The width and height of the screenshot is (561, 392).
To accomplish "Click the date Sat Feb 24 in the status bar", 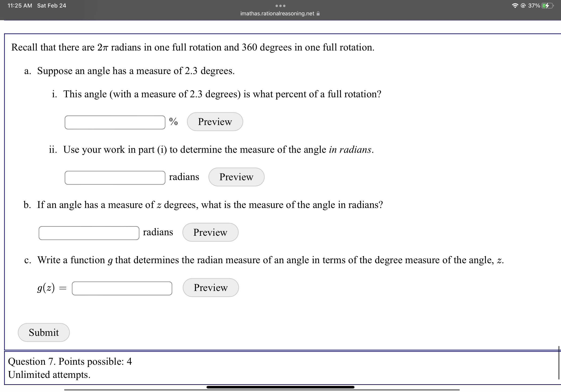I will pyautogui.click(x=51, y=5).
